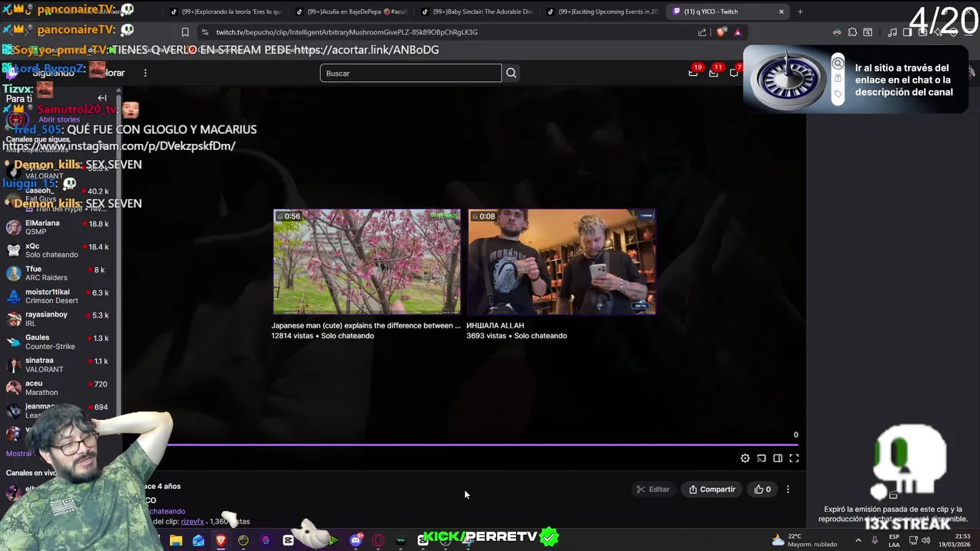Image resolution: width=980 pixels, height=551 pixels.
Task: Open the clip's three-dot options menu
Action: point(788,489)
